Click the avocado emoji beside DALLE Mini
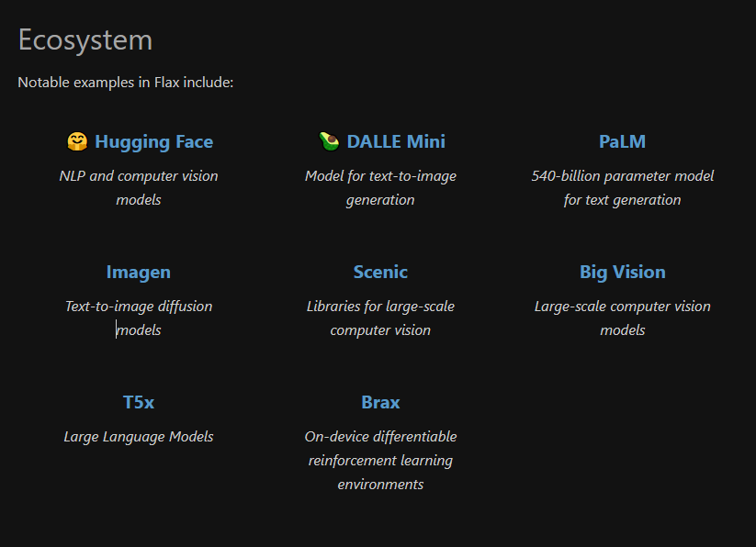Screen dimensions: 756x547 [329, 141]
